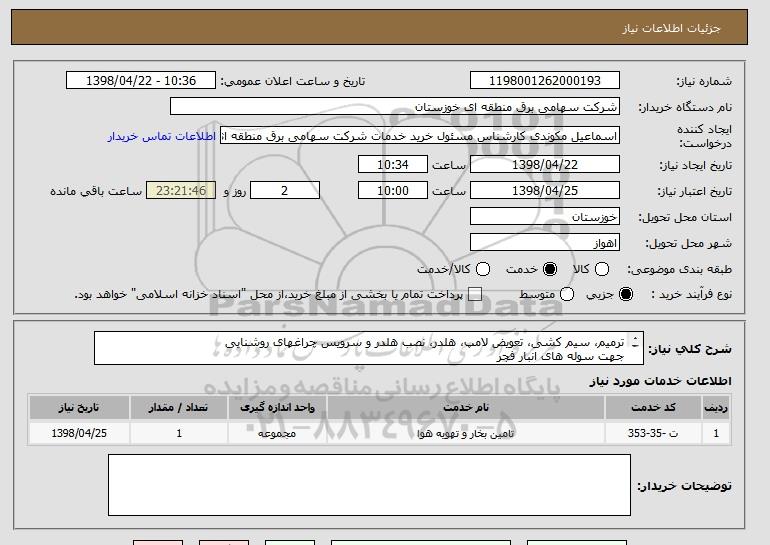This screenshot has width=770, height=545.
Task: Click the creation date field 1398/04/22
Action: 545,164
